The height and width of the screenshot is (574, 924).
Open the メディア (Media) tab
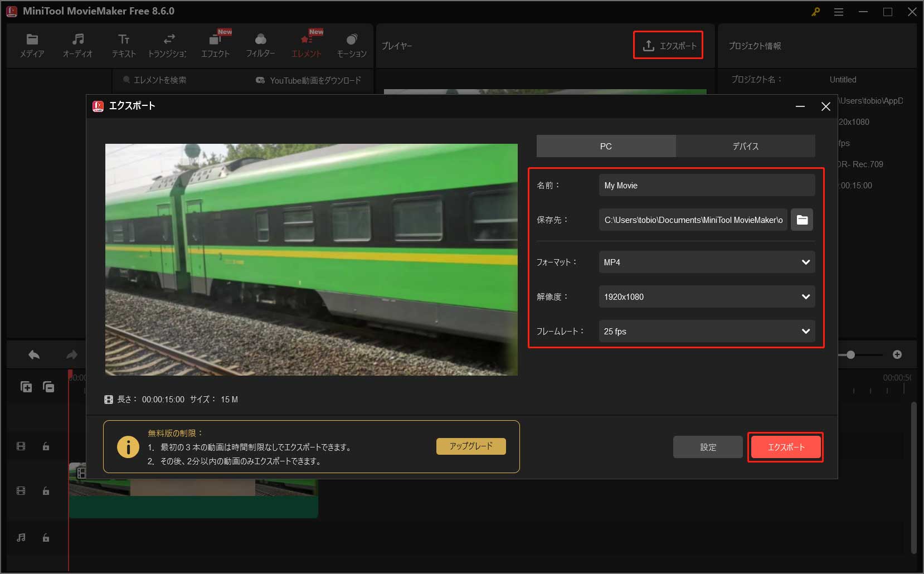(32, 46)
